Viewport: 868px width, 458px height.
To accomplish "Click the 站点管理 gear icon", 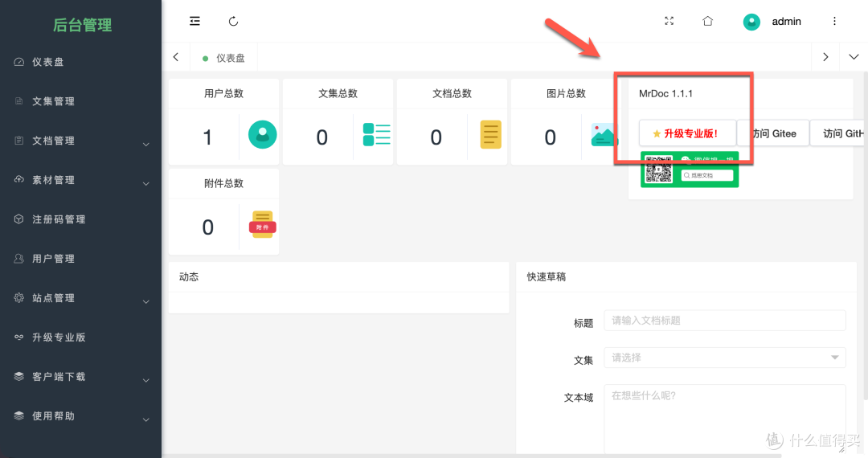I will (x=18, y=297).
